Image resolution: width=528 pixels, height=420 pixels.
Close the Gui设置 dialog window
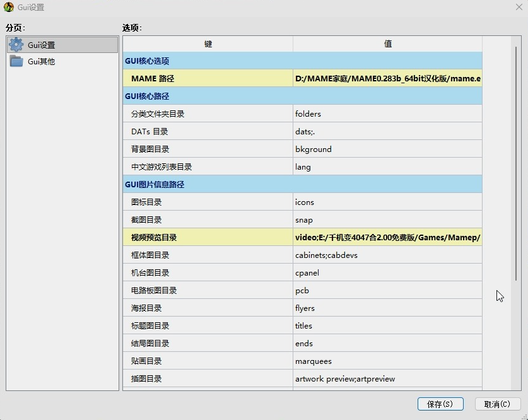point(519,8)
